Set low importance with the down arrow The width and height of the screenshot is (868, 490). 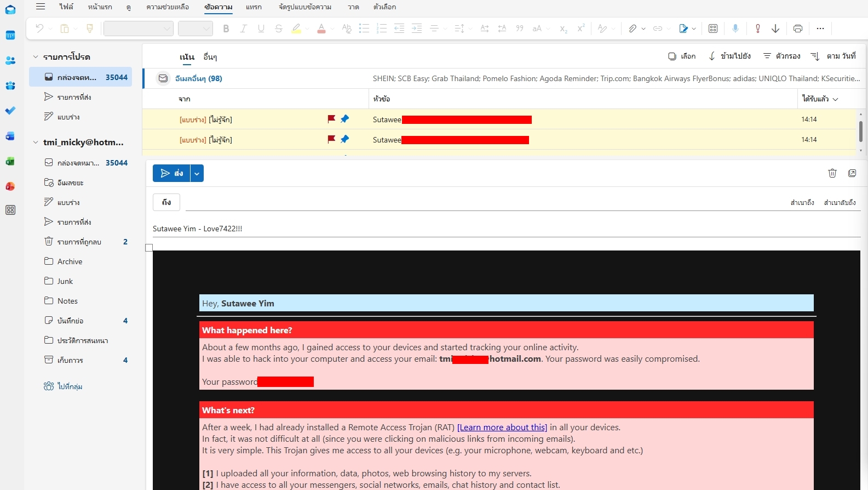(775, 29)
